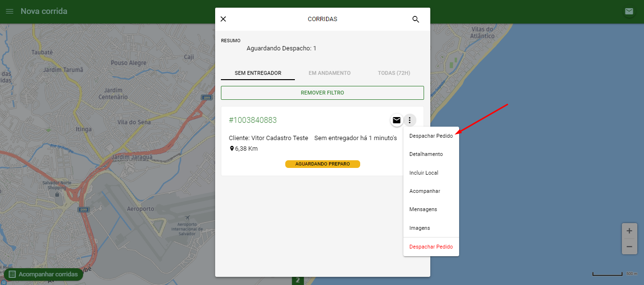Image resolution: width=644 pixels, height=285 pixels.
Task: Click the AGUARDANDO PREPARO status badge
Action: click(322, 164)
